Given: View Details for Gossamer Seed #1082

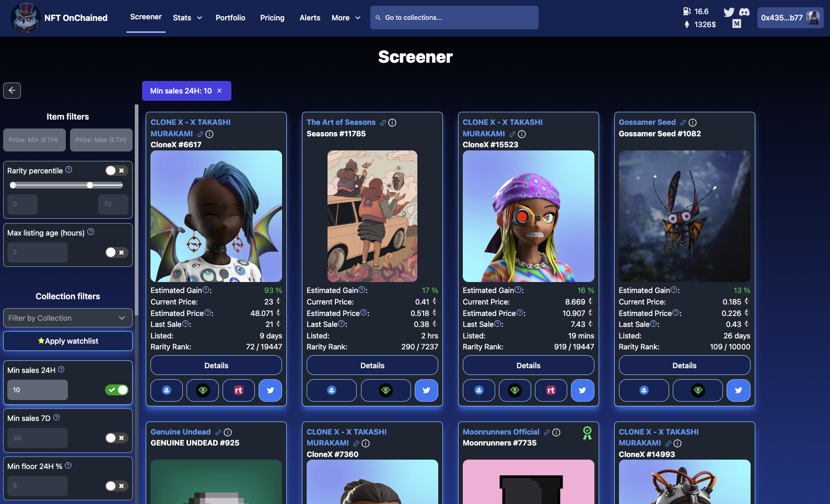Looking at the screenshot, I should click(685, 365).
